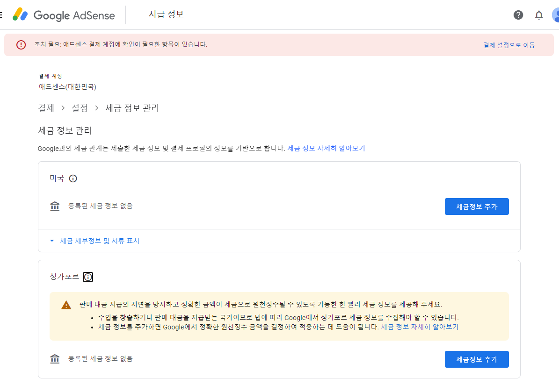Go to payment settings via 결제 설정으로 이동
This screenshot has height=392, width=559.
pyautogui.click(x=509, y=45)
